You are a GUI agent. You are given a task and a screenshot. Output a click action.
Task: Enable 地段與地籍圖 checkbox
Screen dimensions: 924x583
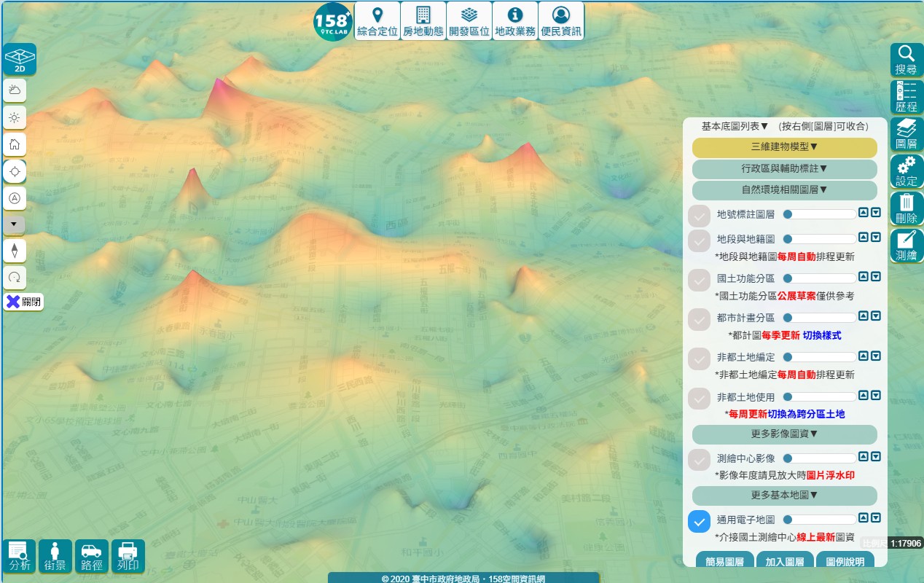coord(699,240)
